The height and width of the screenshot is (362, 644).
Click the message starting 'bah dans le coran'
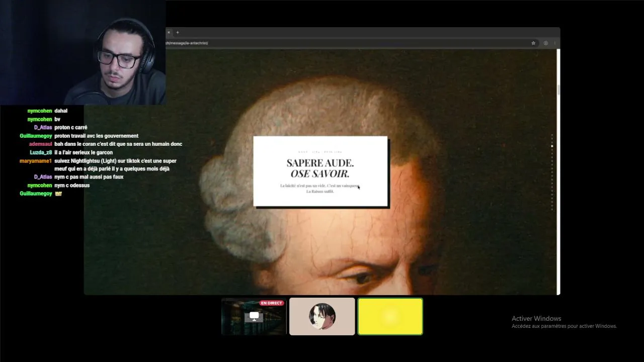(118, 144)
